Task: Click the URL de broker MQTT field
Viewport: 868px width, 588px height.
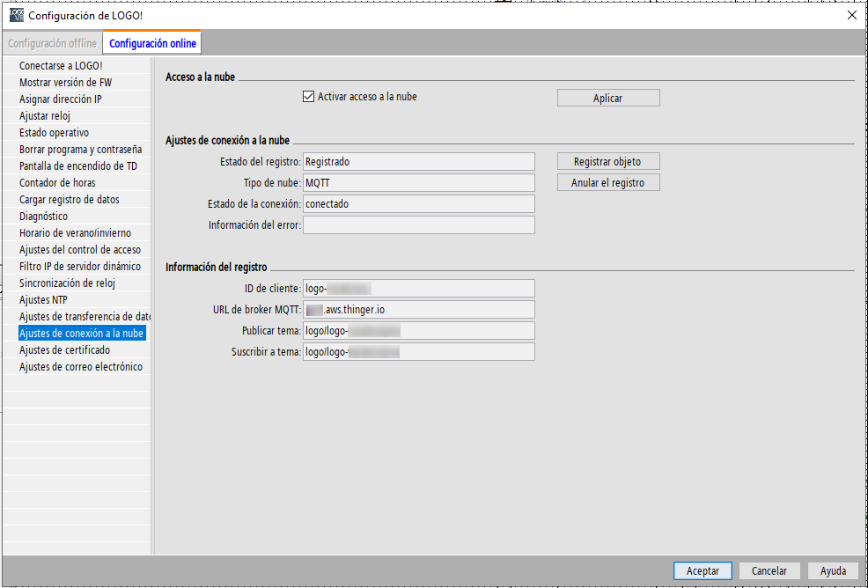Action: pyautogui.click(x=418, y=309)
